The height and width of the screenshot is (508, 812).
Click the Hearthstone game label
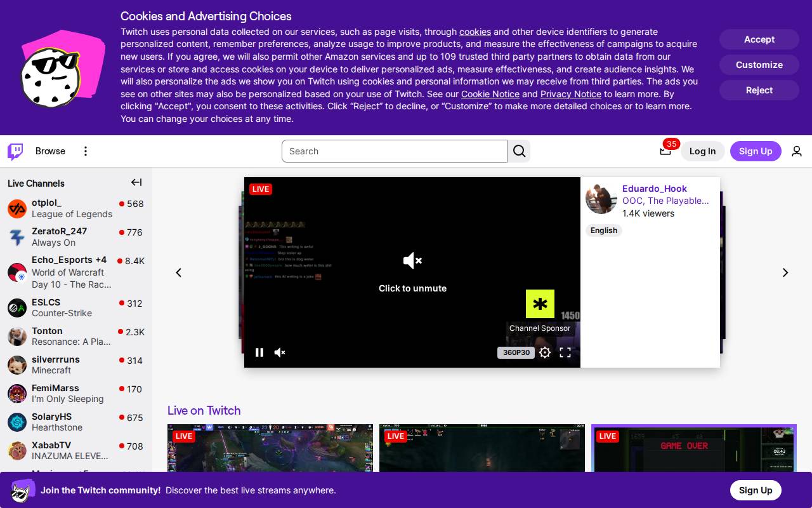coord(57,427)
